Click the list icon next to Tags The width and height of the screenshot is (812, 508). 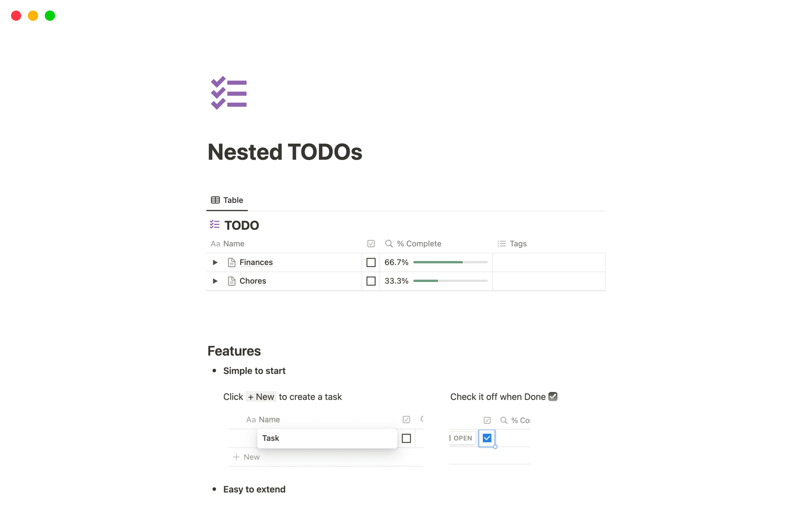point(501,243)
